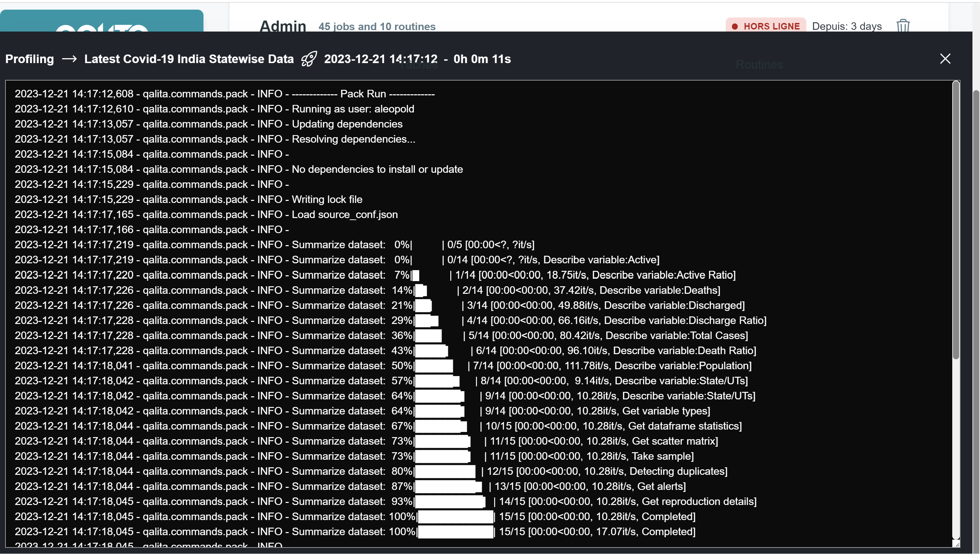Click the 'Writing lock file' log entry

pos(327,200)
